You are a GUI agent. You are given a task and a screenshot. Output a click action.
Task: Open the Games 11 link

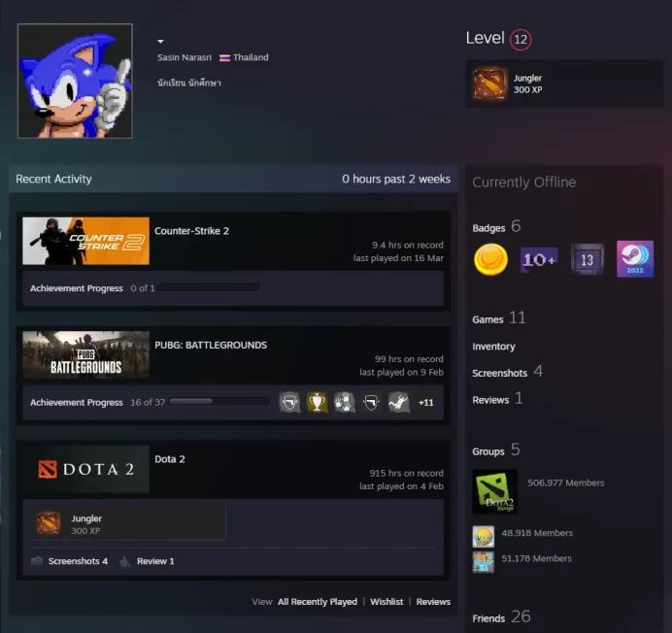499,318
